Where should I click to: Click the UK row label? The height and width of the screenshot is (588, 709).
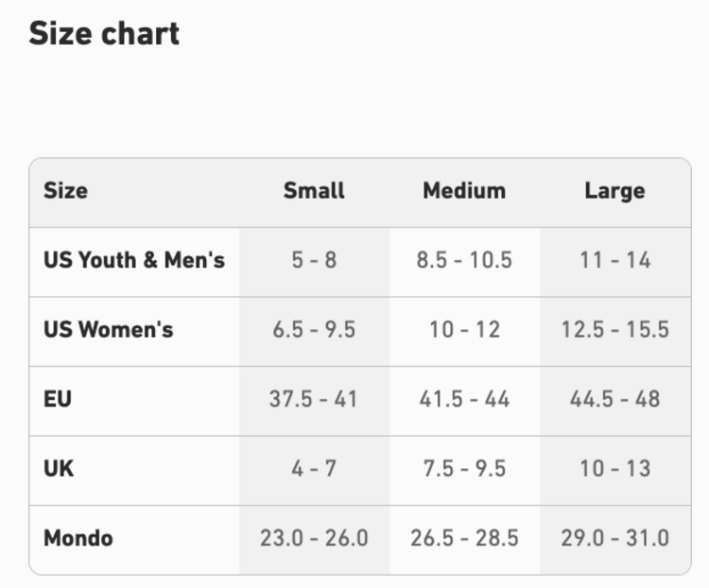coord(59,469)
